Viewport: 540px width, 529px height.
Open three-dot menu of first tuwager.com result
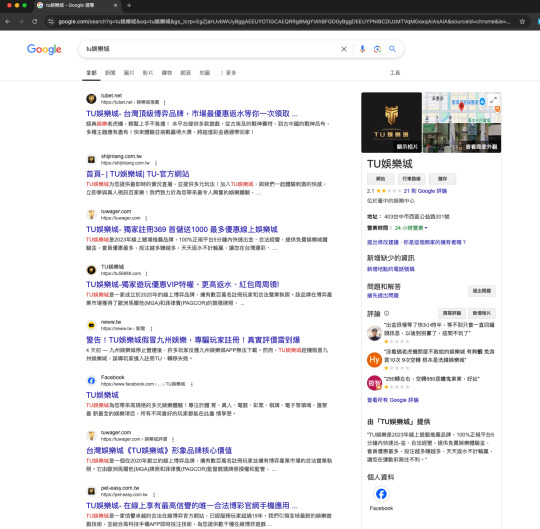click(146, 218)
